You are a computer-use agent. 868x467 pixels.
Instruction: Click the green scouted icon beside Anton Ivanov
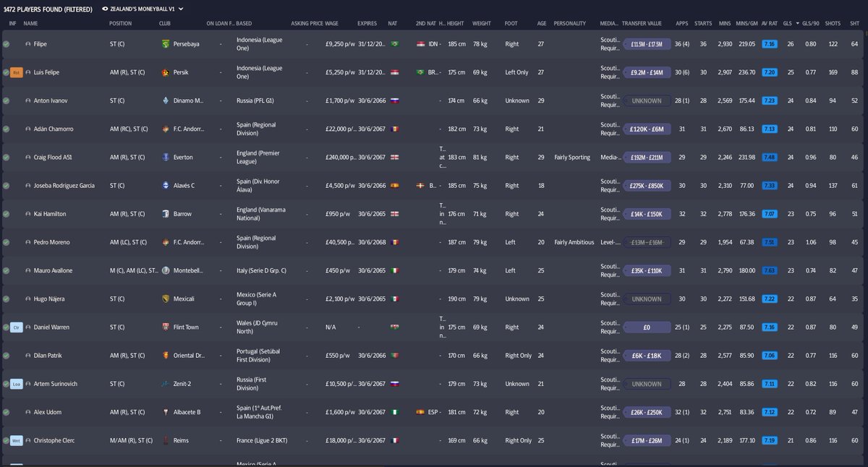pyautogui.click(x=6, y=100)
